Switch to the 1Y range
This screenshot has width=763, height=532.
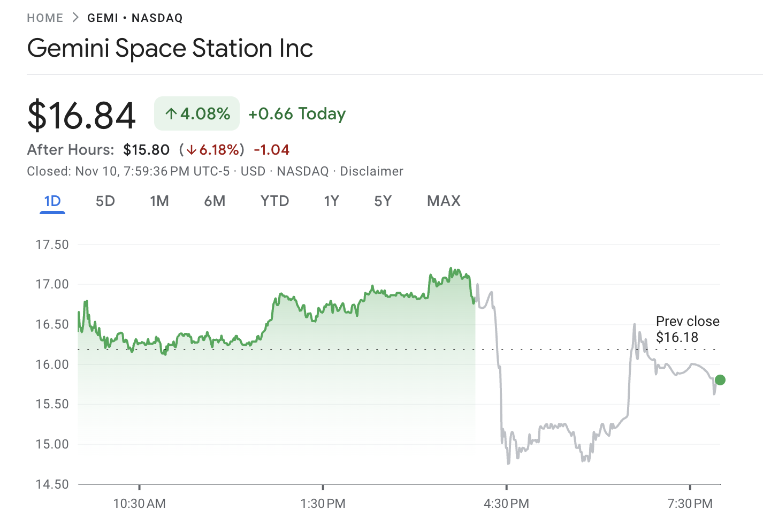[331, 201]
